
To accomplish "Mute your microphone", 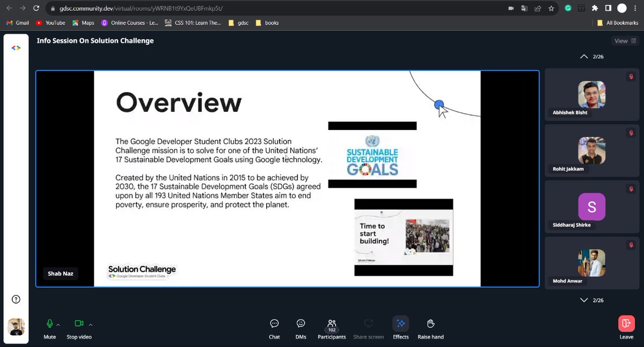I will (49, 329).
